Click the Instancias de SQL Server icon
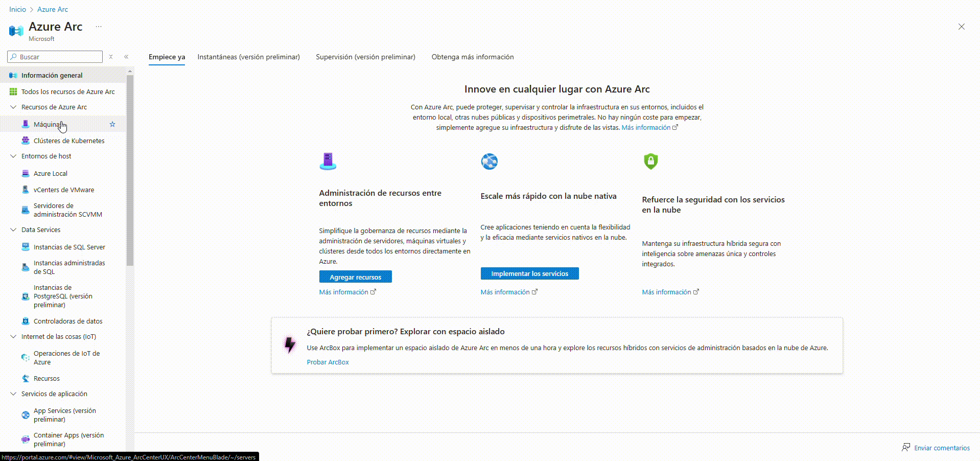 tap(26, 247)
